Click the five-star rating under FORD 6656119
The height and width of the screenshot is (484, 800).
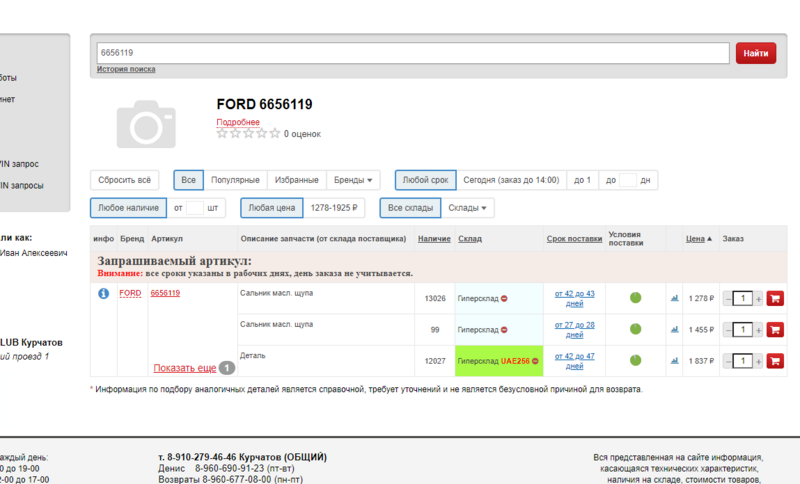(x=248, y=132)
